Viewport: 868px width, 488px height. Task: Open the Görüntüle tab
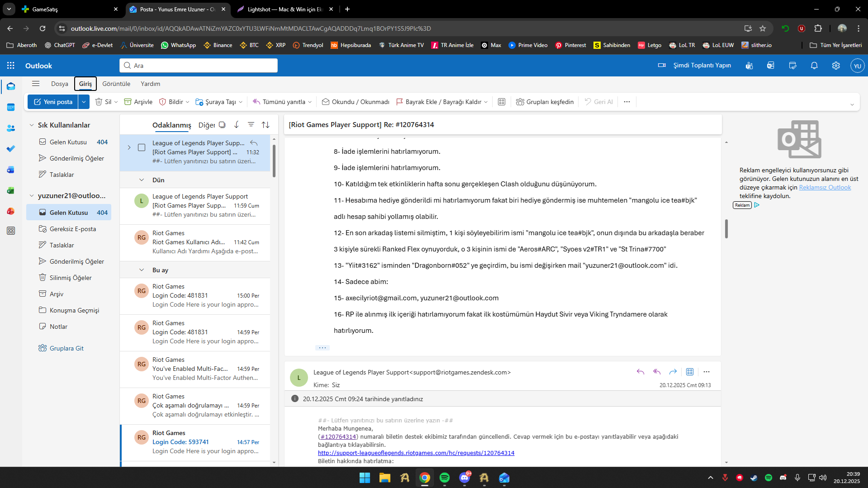[x=116, y=84]
